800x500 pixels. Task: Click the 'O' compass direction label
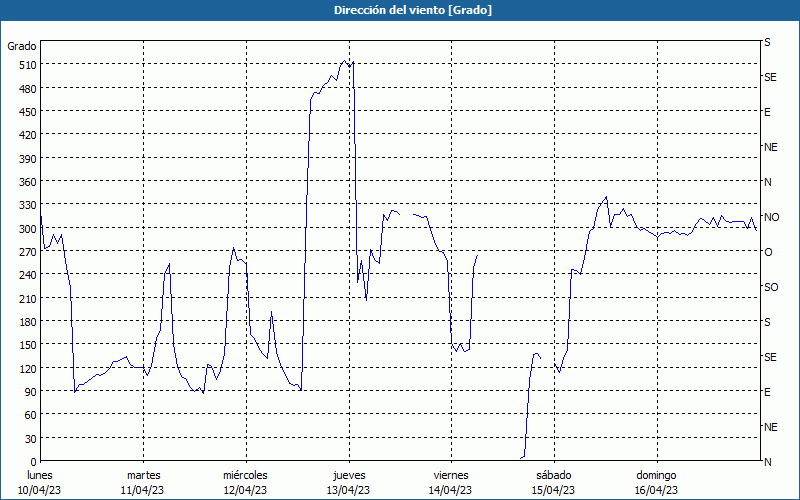tap(768, 252)
